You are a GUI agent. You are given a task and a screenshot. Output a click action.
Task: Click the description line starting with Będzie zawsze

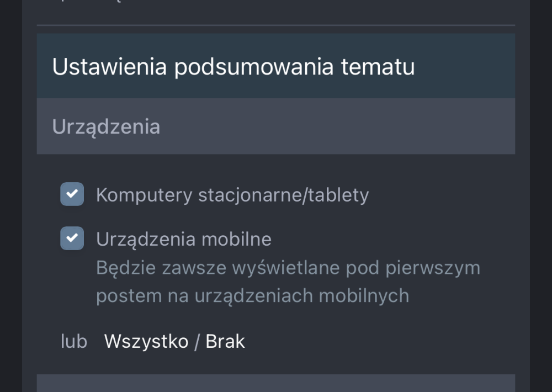pos(288,268)
